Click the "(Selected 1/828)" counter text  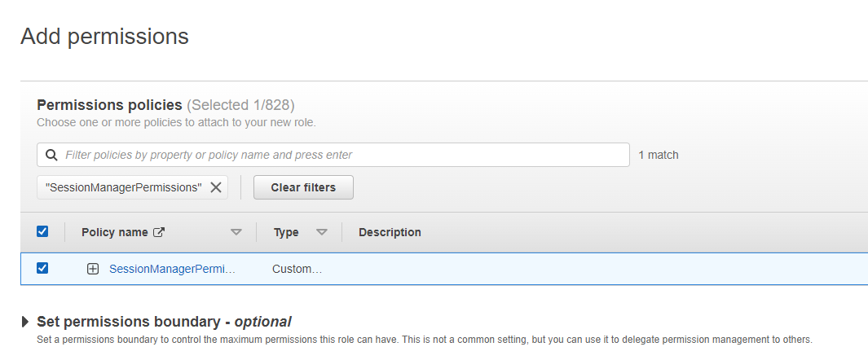coord(240,105)
